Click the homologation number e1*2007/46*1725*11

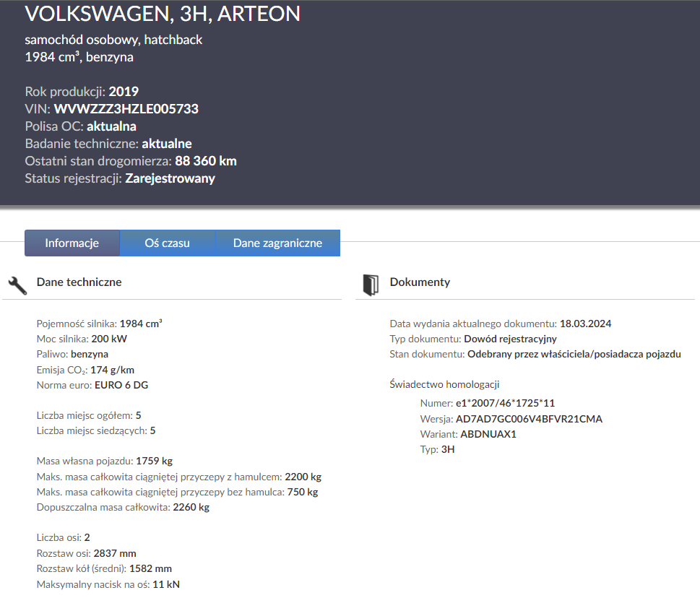click(505, 403)
